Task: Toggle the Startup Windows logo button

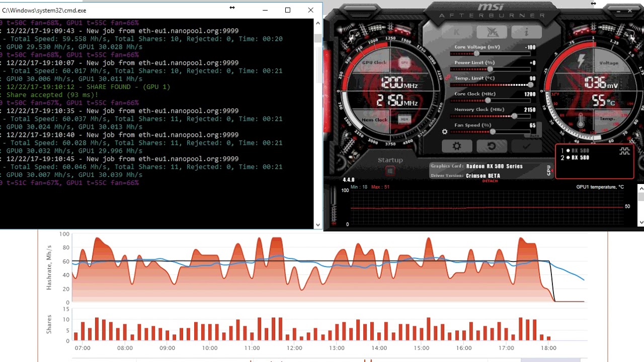Action: [390, 171]
